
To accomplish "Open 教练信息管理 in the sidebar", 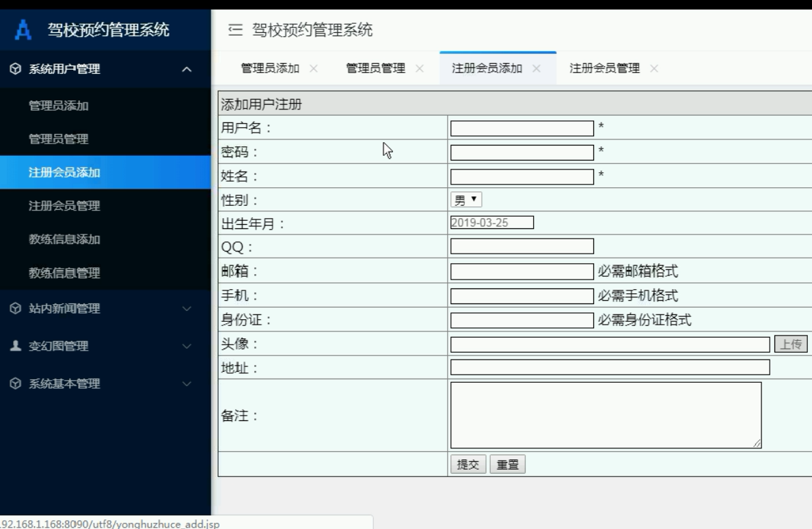I will click(x=106, y=273).
